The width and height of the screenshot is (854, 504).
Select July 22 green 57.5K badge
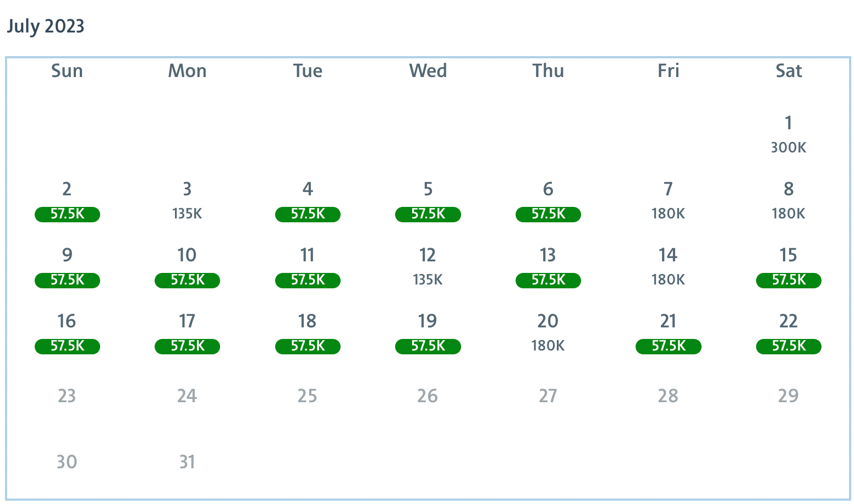788,346
